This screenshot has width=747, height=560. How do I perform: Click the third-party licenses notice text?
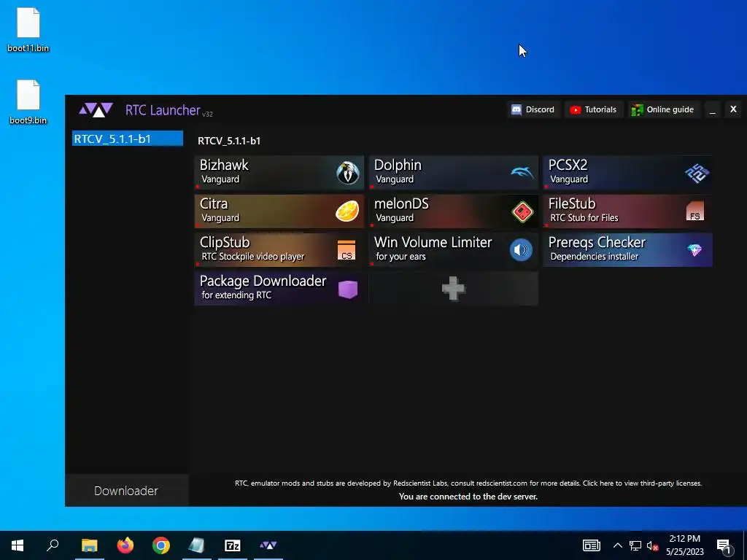[468, 483]
